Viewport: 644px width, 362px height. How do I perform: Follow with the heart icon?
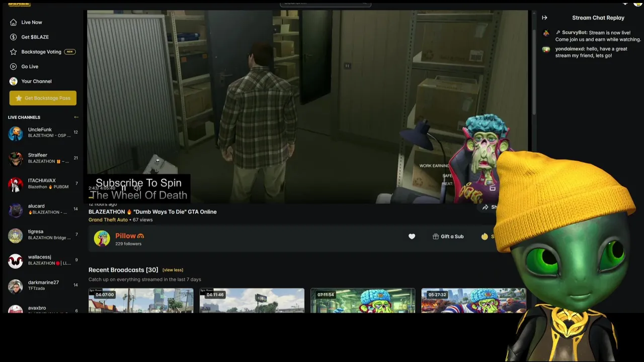pos(412,236)
